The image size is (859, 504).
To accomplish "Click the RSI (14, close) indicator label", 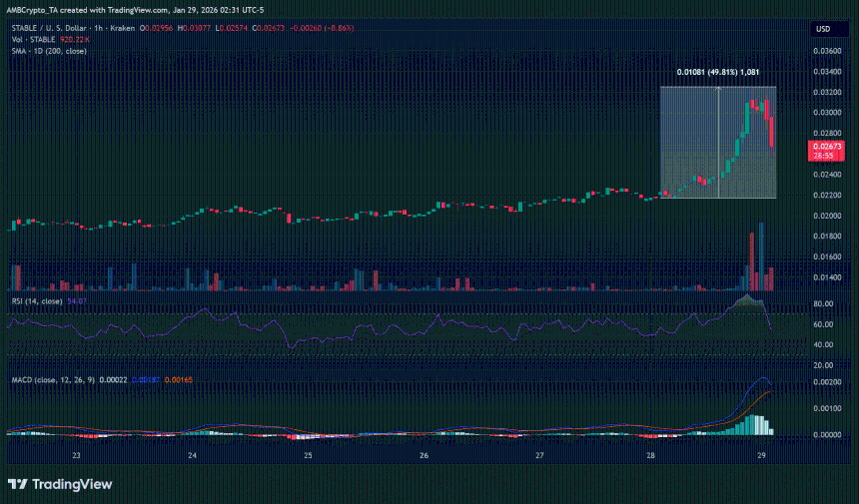I will (36, 300).
